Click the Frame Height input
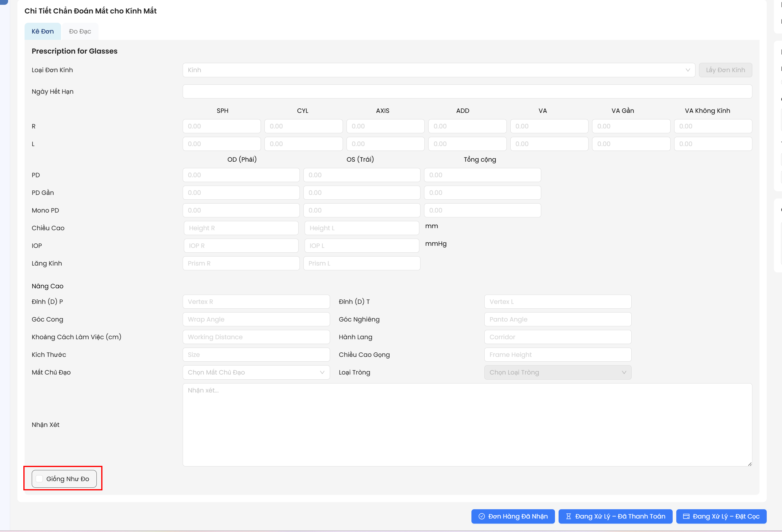This screenshot has width=782, height=532. 558,354
